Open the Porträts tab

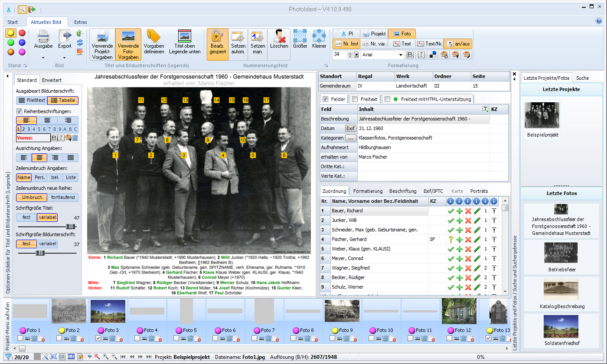point(479,191)
